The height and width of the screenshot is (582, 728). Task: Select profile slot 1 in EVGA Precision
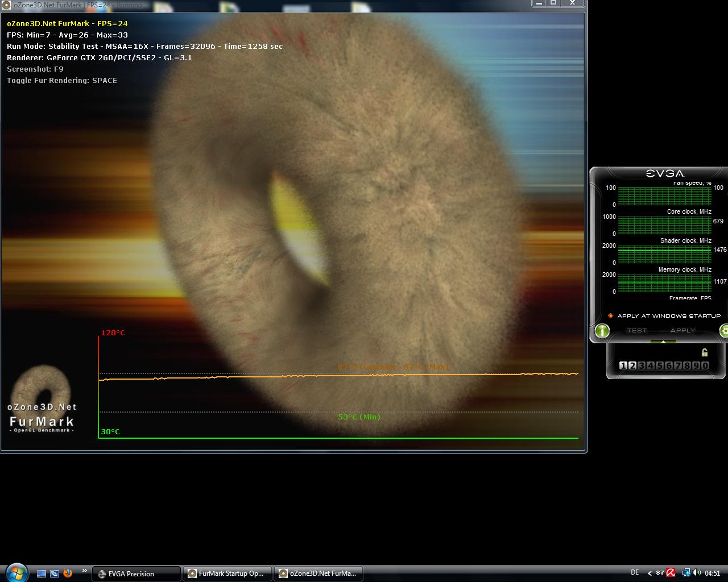[x=623, y=365]
